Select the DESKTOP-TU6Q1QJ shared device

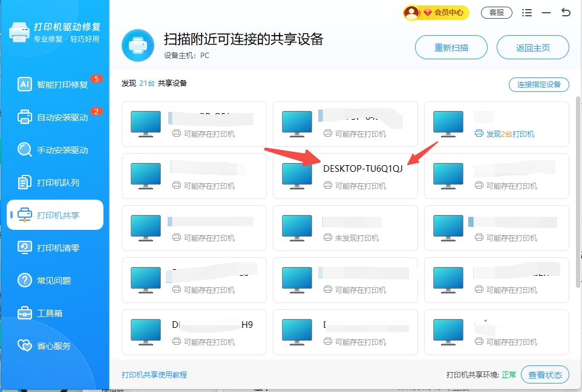pos(345,175)
